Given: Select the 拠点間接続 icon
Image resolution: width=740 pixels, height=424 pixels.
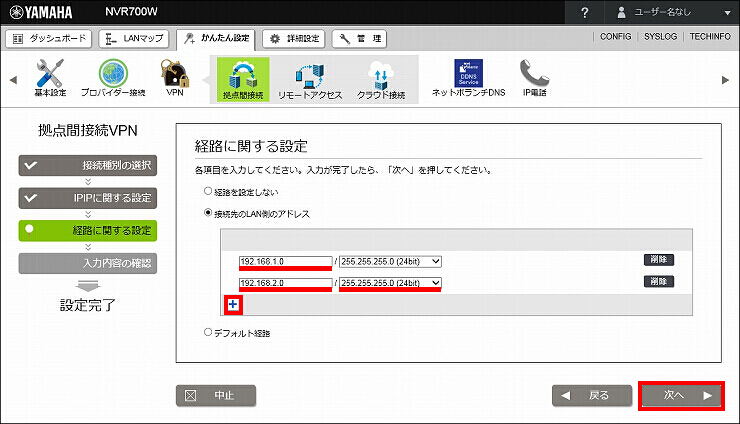Looking at the screenshot, I should [243, 79].
